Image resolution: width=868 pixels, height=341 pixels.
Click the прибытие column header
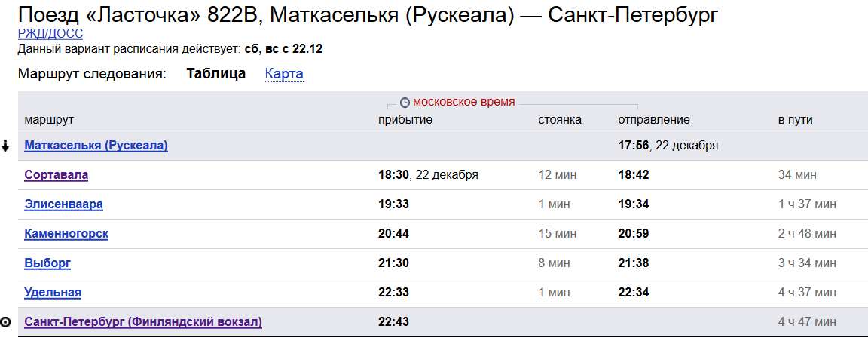pos(405,120)
